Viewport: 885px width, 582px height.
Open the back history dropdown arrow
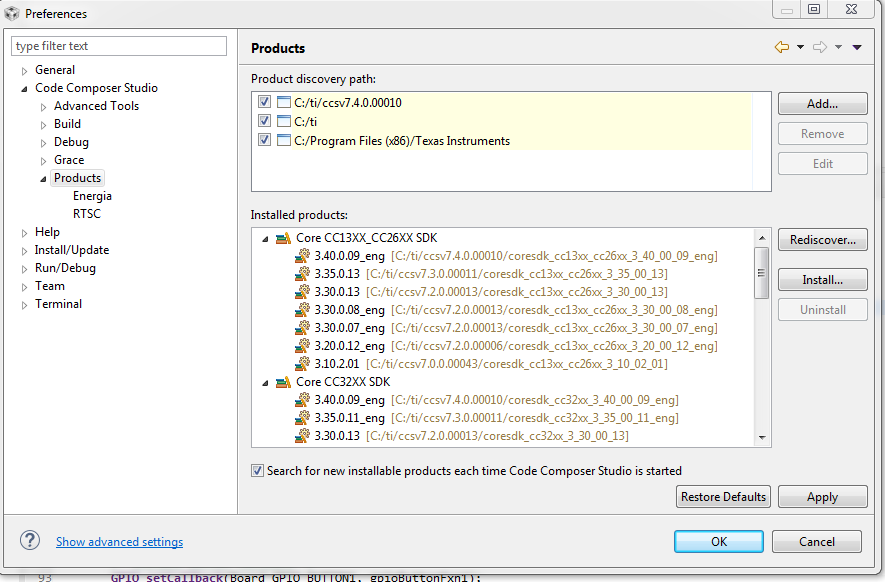tap(800, 47)
